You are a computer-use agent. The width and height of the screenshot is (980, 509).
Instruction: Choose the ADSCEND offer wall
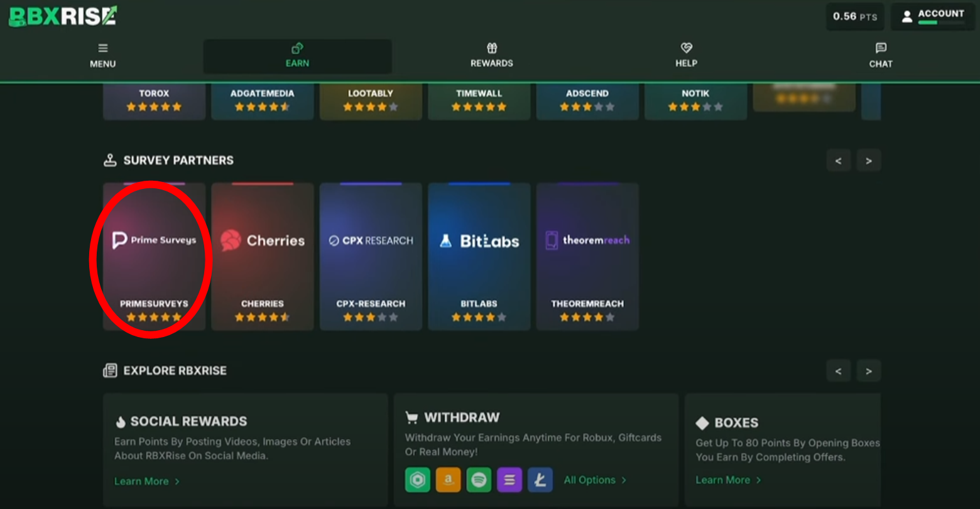coord(587,100)
